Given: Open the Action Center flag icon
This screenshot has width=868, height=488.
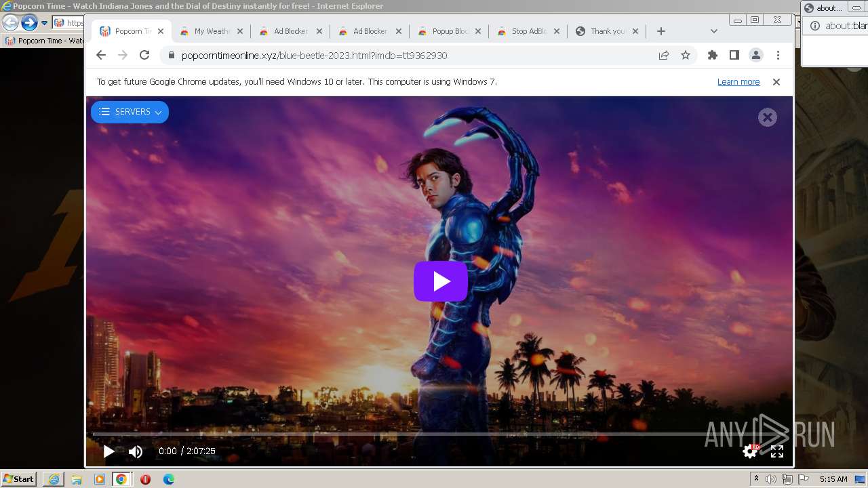Looking at the screenshot, I should [803, 479].
